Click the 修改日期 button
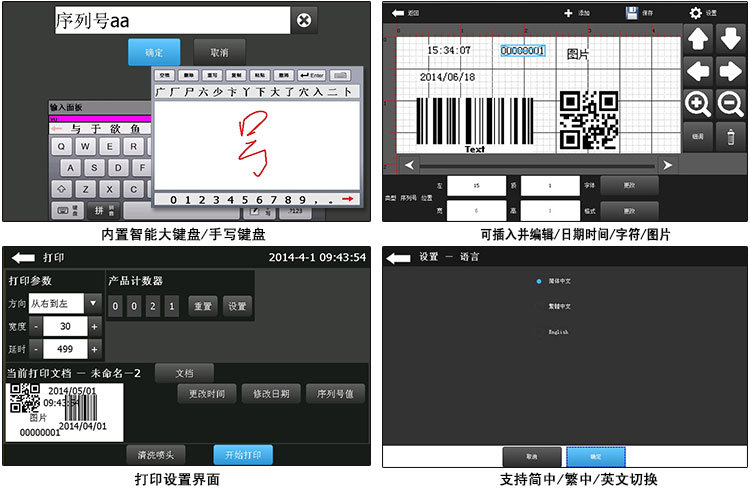The height and width of the screenshot is (488, 750). [271, 394]
